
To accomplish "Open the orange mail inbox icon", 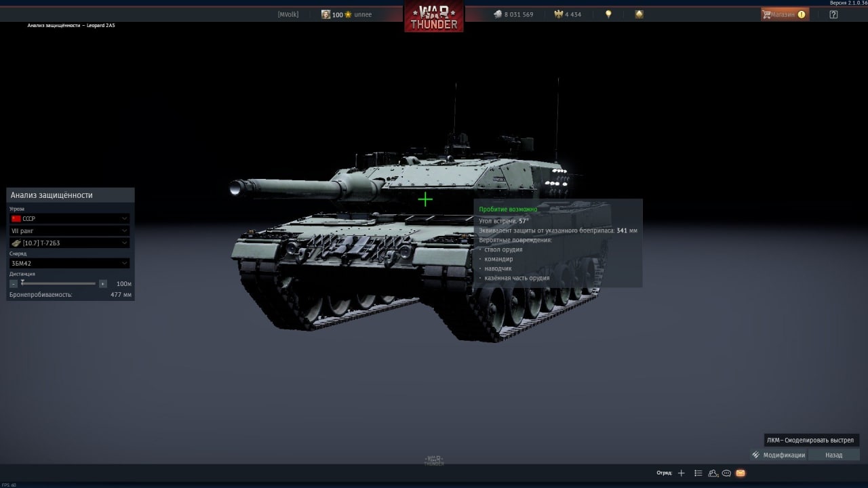I will point(741,473).
